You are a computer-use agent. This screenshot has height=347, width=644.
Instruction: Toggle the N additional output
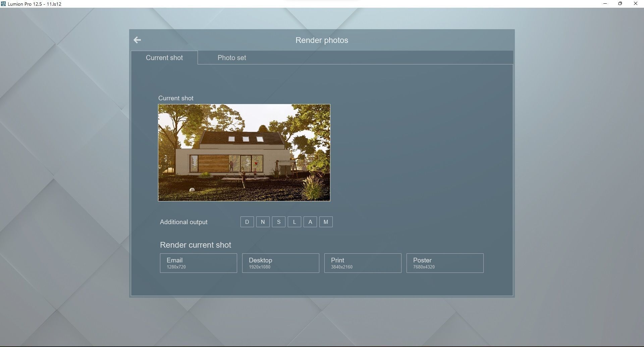[x=263, y=222]
